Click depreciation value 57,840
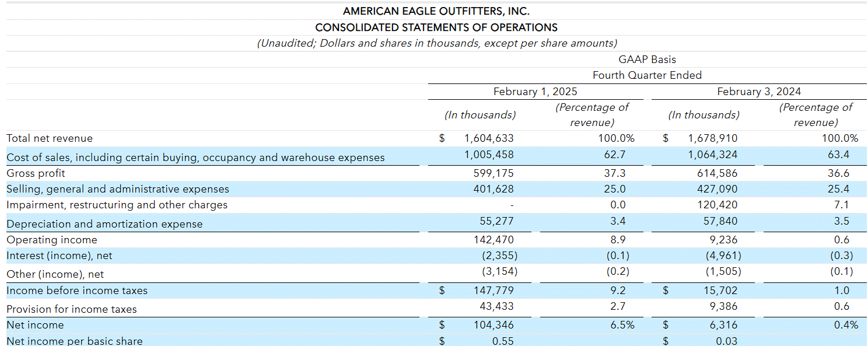 tap(720, 221)
